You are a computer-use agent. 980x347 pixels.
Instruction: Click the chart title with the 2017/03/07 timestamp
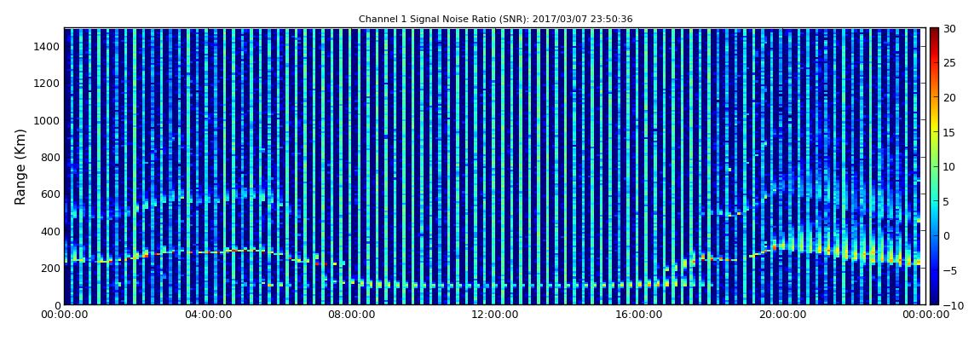[496, 20]
